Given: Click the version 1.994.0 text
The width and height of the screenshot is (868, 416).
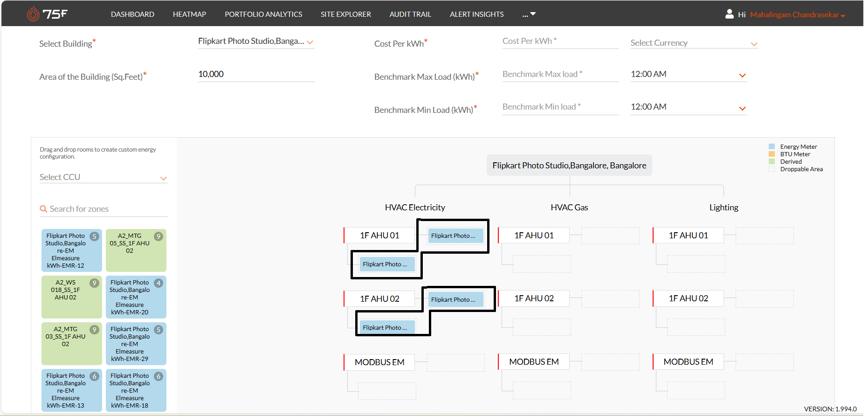Looking at the screenshot, I should click(x=830, y=409).
